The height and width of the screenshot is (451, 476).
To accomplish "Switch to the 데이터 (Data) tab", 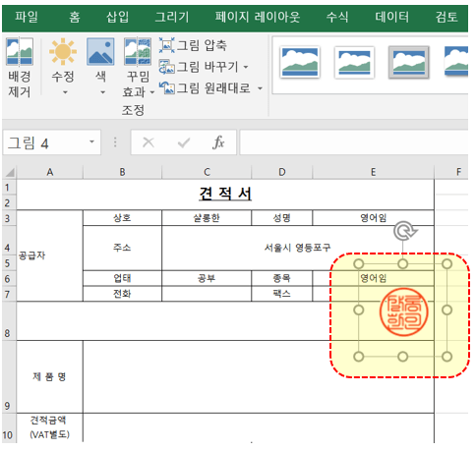I will tap(392, 17).
